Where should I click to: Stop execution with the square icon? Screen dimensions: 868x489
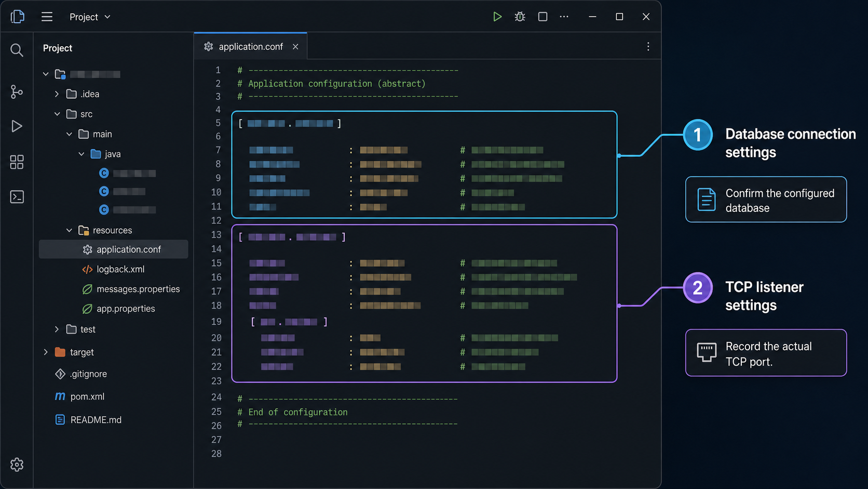[542, 17]
